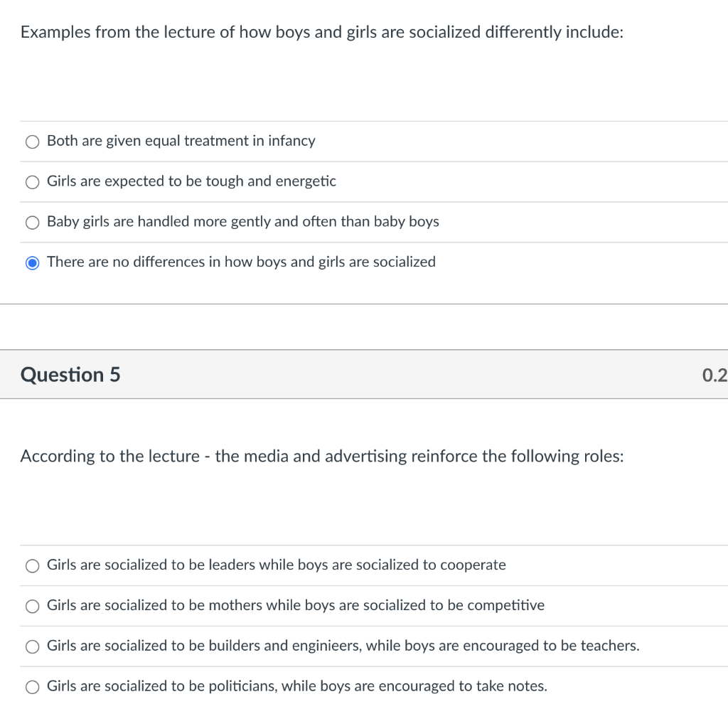Select radio button for girls as leaders option

32,566
